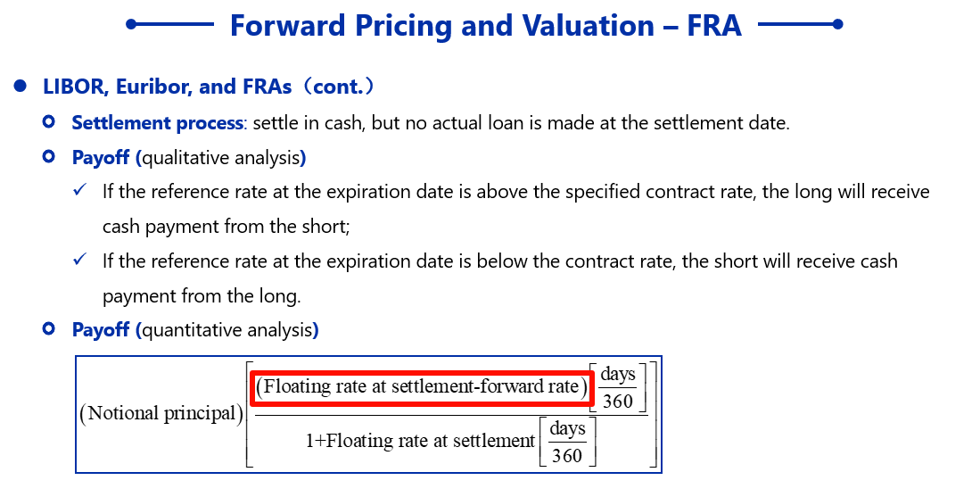This screenshot has width=980, height=497.
Task: Click the decorative line right of the title
Action: click(800, 24)
